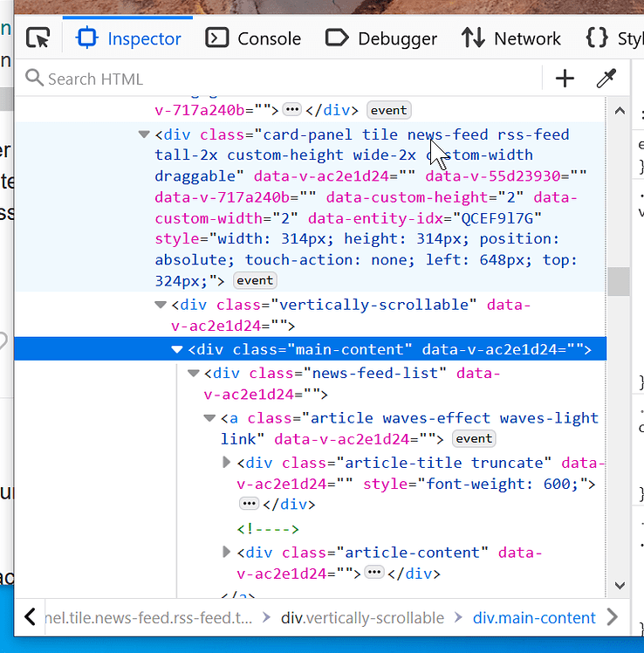Switch to the Inspector tab
This screenshot has height=653, width=644.
(127, 38)
